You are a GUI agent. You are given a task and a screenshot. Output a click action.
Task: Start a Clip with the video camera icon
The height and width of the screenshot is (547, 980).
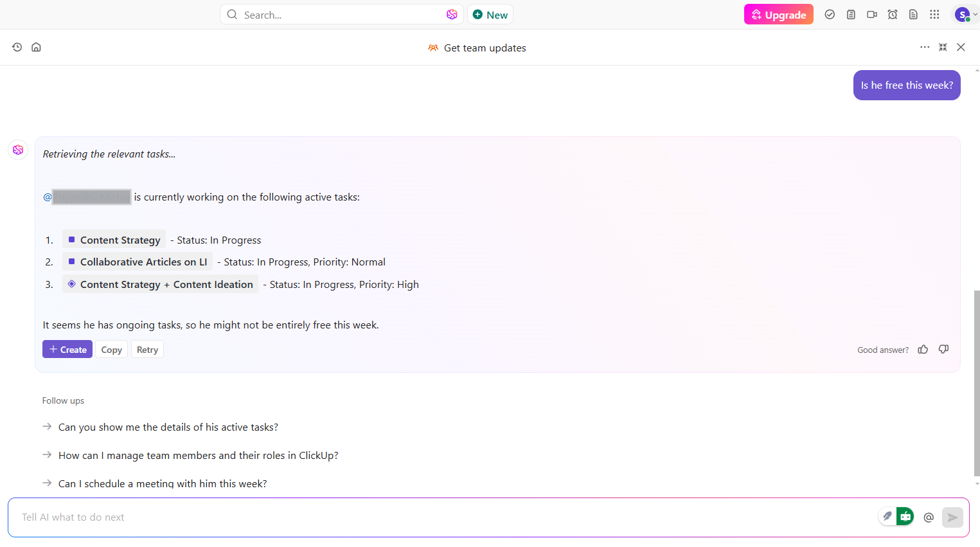(872, 14)
